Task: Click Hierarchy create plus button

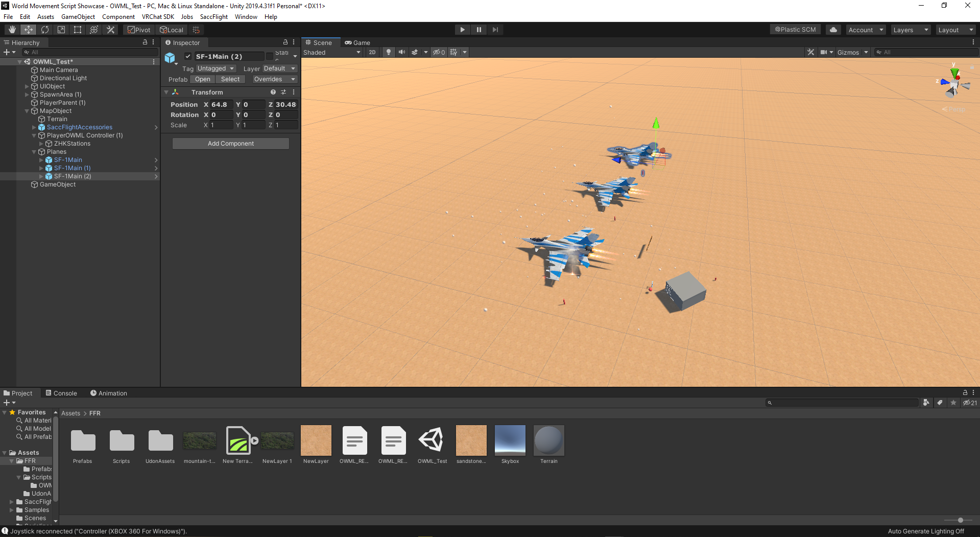Action: coord(7,52)
